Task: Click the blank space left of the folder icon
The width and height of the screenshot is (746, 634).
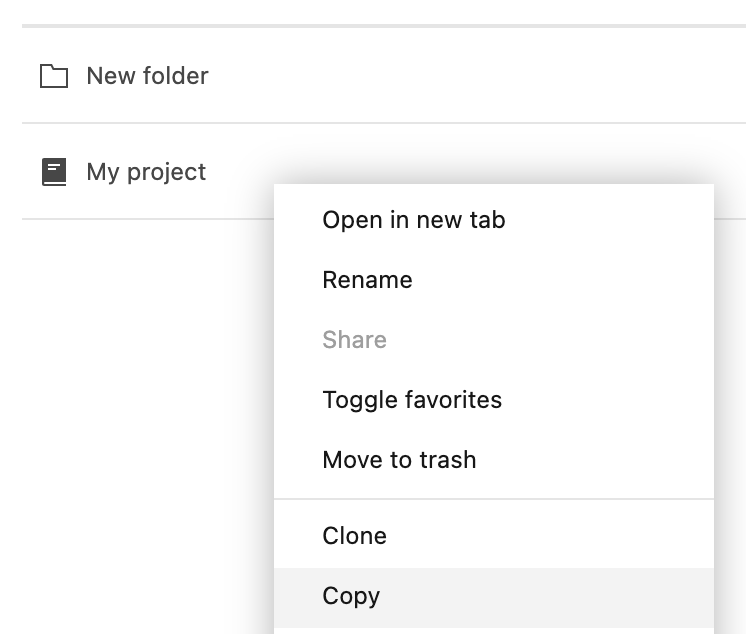Action: 30,76
